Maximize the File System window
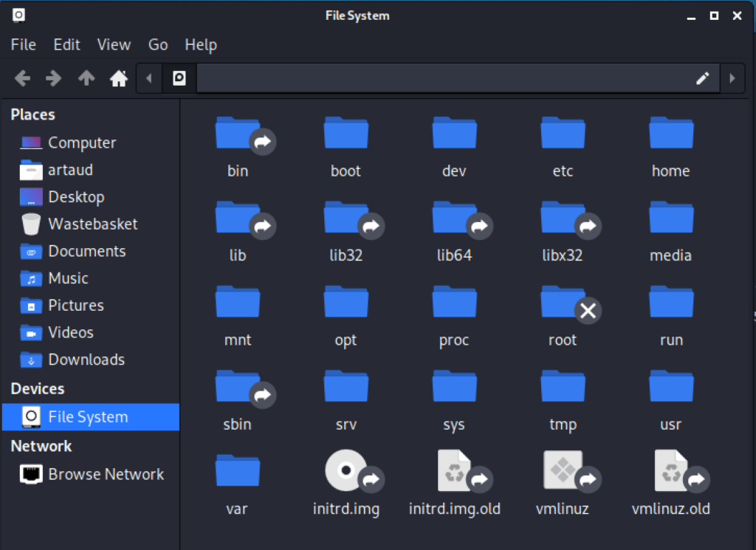The height and width of the screenshot is (550, 756). pyautogui.click(x=714, y=16)
